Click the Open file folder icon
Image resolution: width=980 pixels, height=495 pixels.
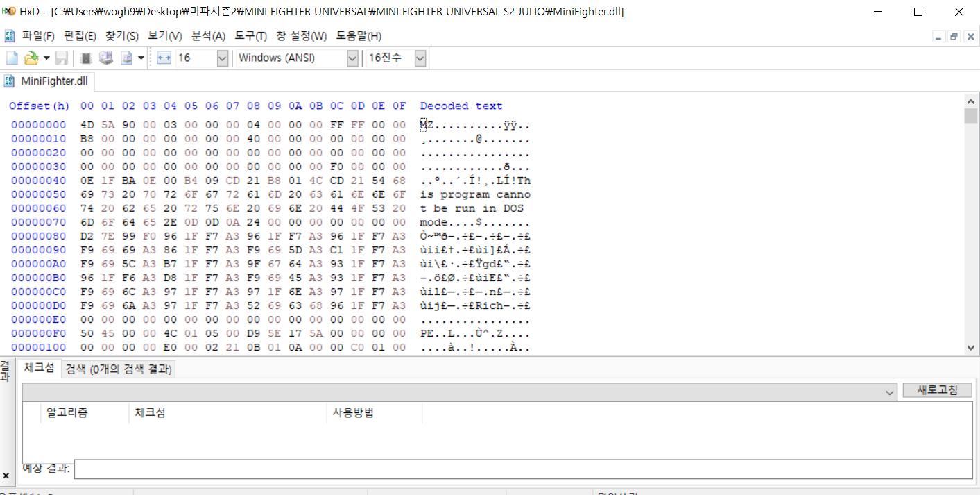pos(31,58)
